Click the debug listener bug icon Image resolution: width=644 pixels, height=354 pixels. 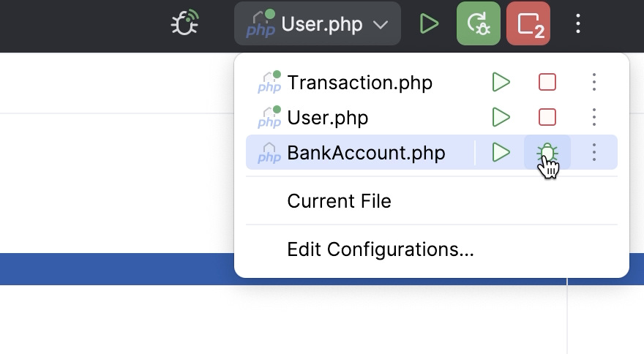click(185, 23)
